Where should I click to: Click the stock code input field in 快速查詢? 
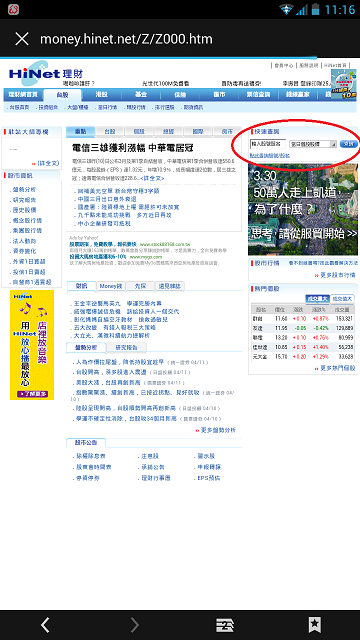[x=268, y=144]
